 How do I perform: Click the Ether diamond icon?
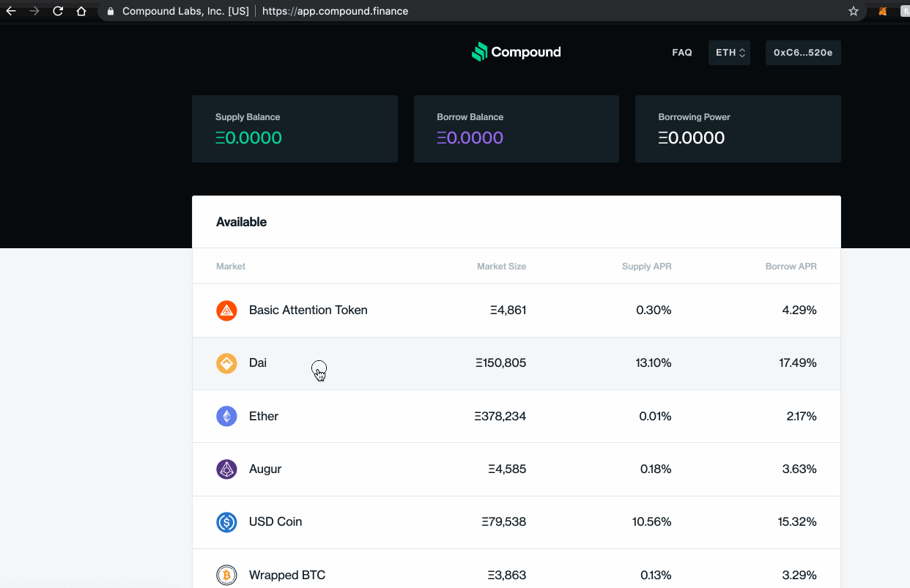point(226,416)
